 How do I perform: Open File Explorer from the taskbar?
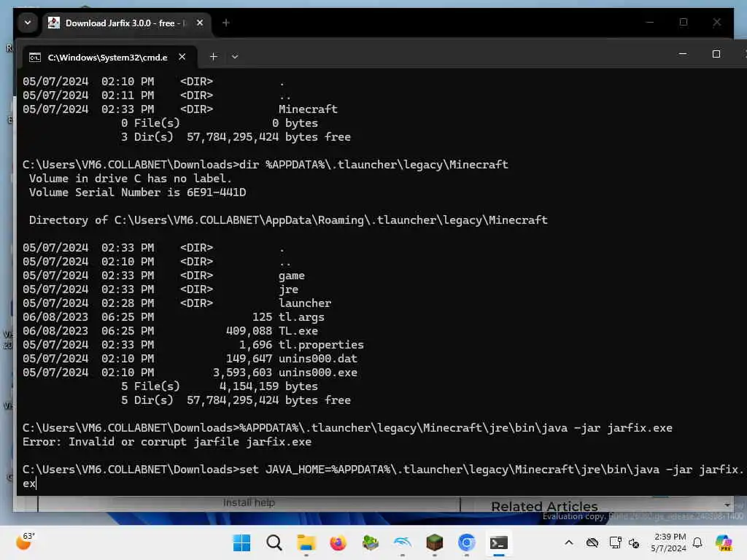(306, 542)
